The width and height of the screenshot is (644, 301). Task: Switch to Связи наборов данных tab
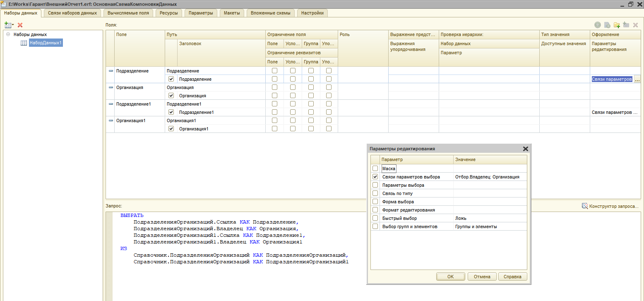[72, 13]
